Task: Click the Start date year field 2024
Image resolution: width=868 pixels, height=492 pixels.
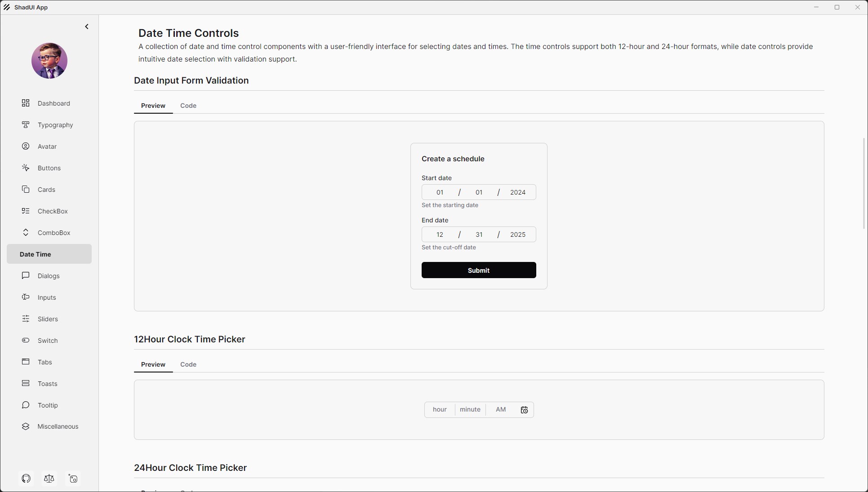Action: tap(517, 192)
